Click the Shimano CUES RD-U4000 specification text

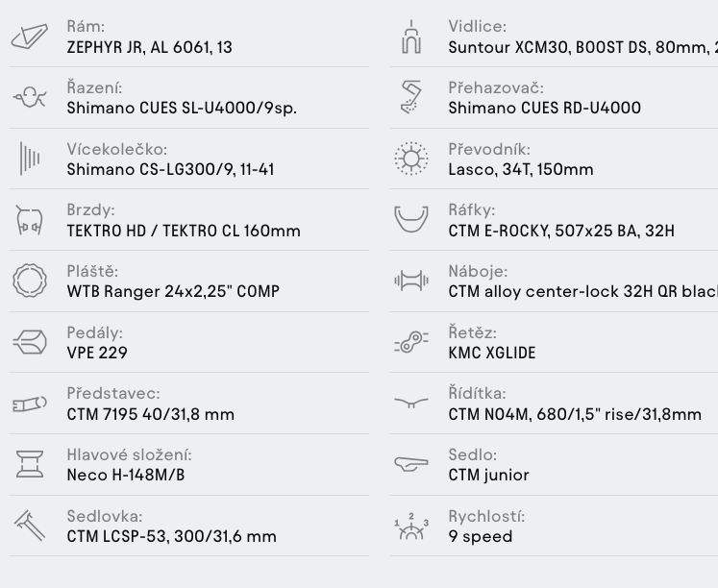click(544, 108)
